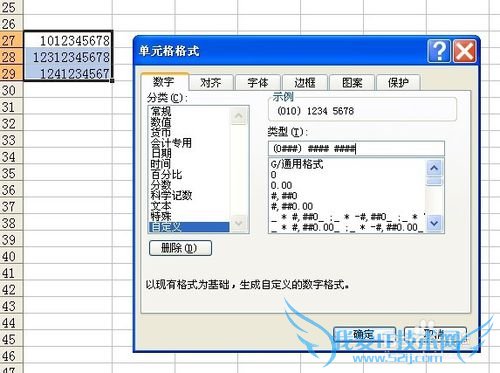Image resolution: width=500 pixels, height=373 pixels.
Task: Click type list scroll down arrow
Action: click(434, 223)
